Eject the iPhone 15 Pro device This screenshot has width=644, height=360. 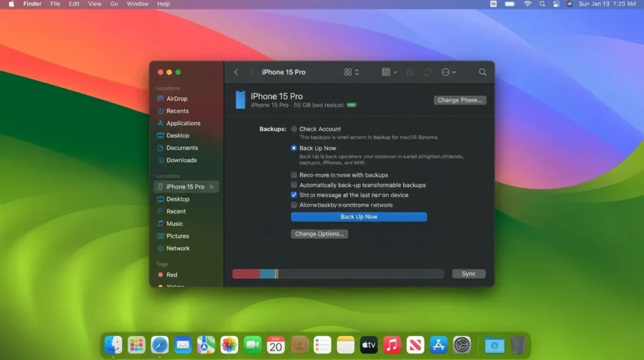[211, 186]
